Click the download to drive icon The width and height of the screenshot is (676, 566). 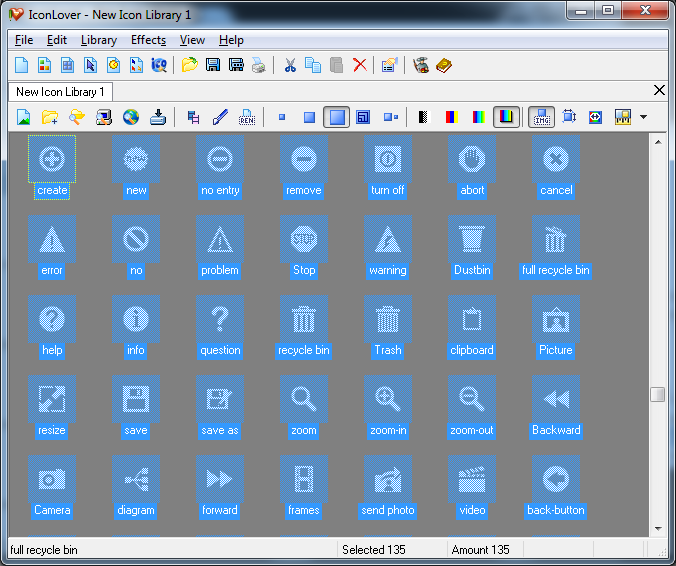pyautogui.click(x=158, y=117)
